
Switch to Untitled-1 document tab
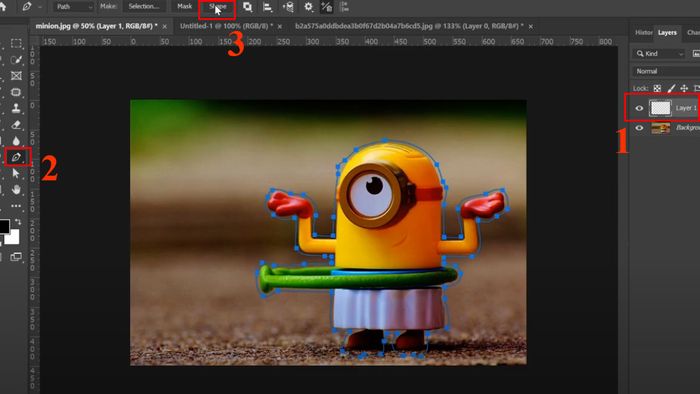(x=226, y=26)
